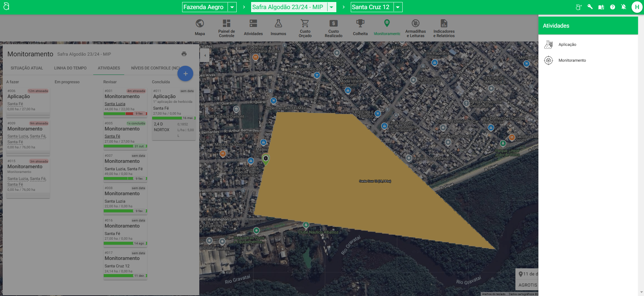This screenshot has width=644, height=296.
Task: Switch to the Linha do Tempo tab
Action: pos(70,68)
